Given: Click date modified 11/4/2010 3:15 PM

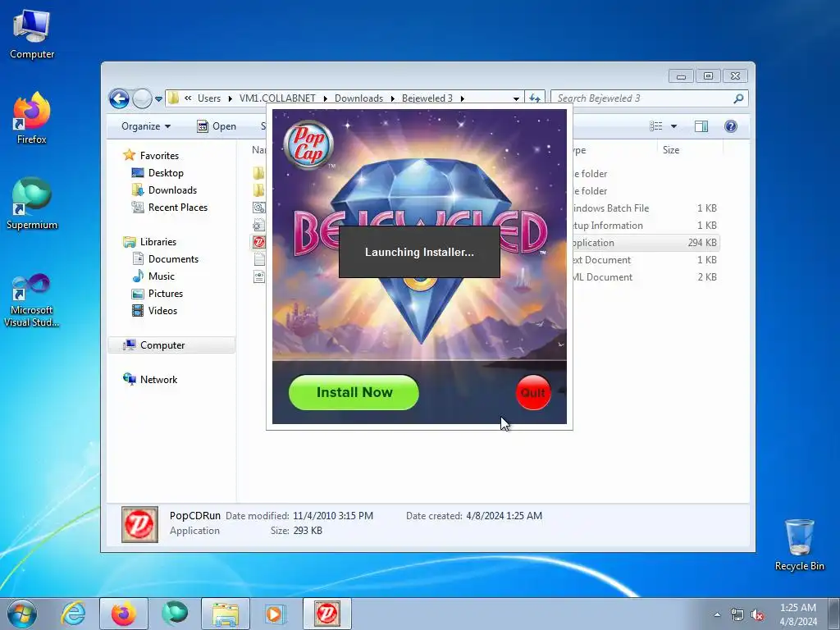Looking at the screenshot, I should click(x=333, y=515).
